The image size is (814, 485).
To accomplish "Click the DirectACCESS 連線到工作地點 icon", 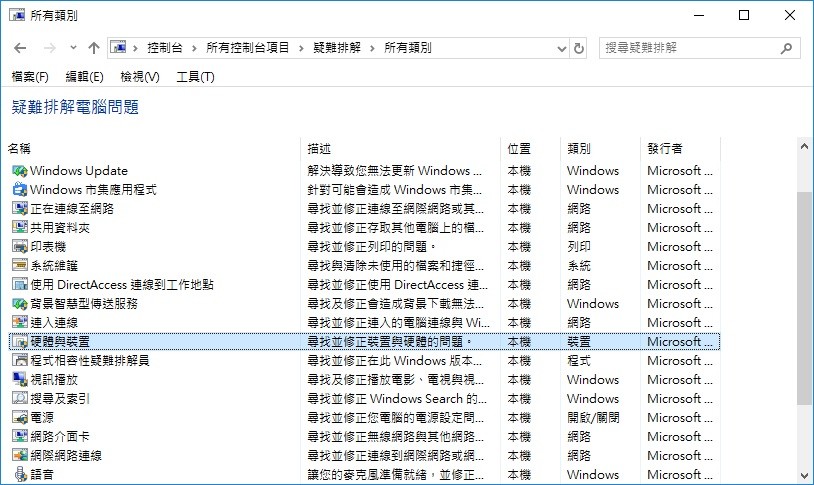I will click(x=20, y=285).
